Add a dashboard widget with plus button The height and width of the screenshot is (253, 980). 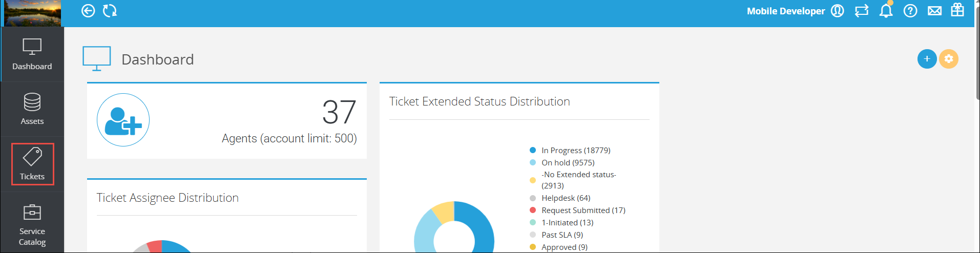coord(927,59)
